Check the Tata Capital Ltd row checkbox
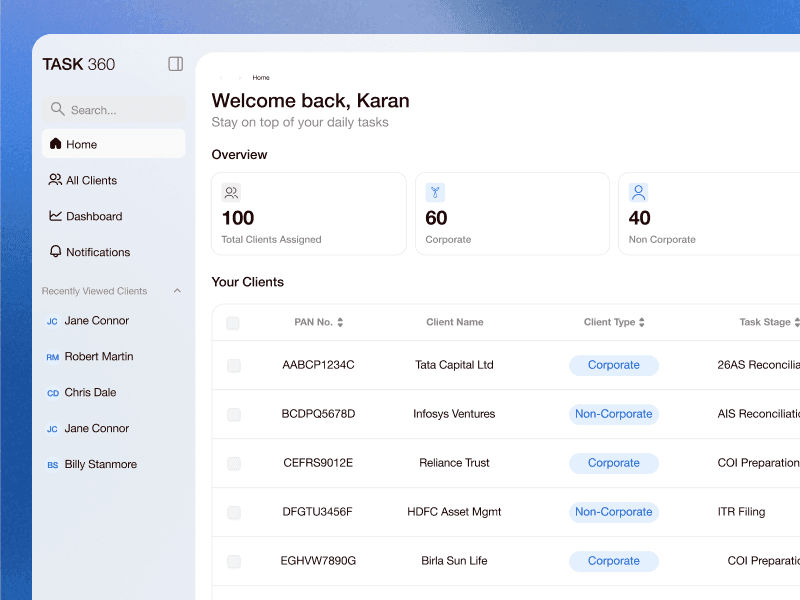The image size is (800, 600). tap(234, 365)
